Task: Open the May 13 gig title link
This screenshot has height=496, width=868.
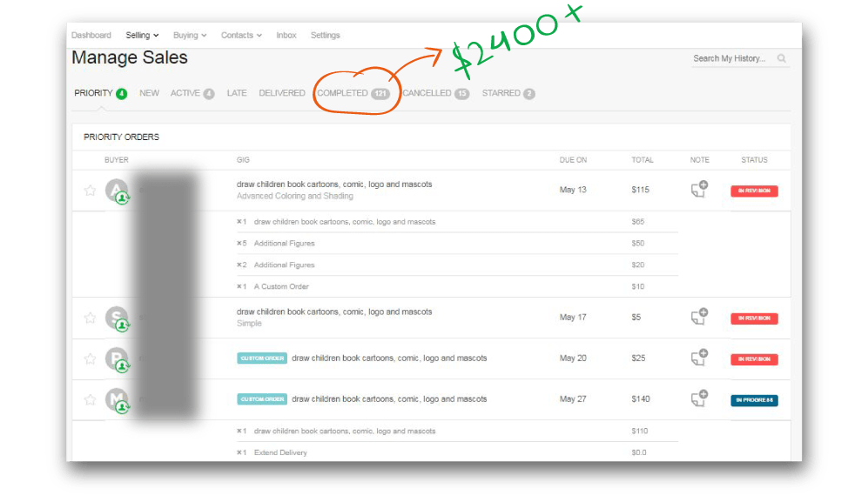Action: [x=334, y=184]
